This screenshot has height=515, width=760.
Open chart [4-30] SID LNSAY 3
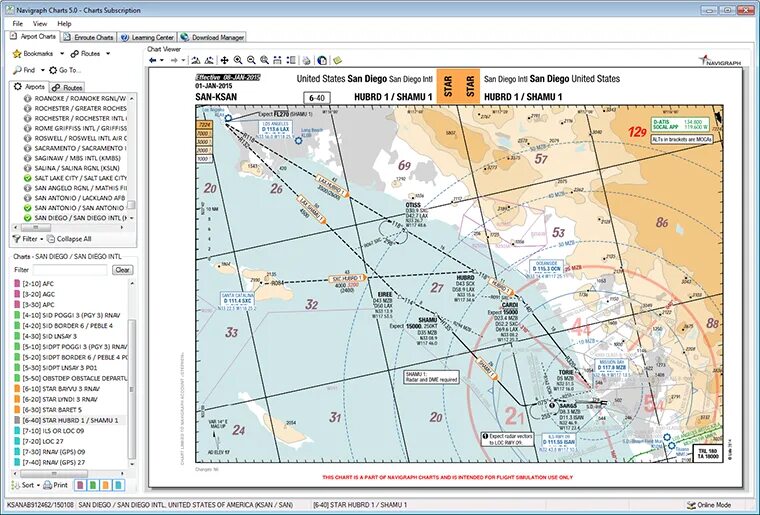point(46,336)
